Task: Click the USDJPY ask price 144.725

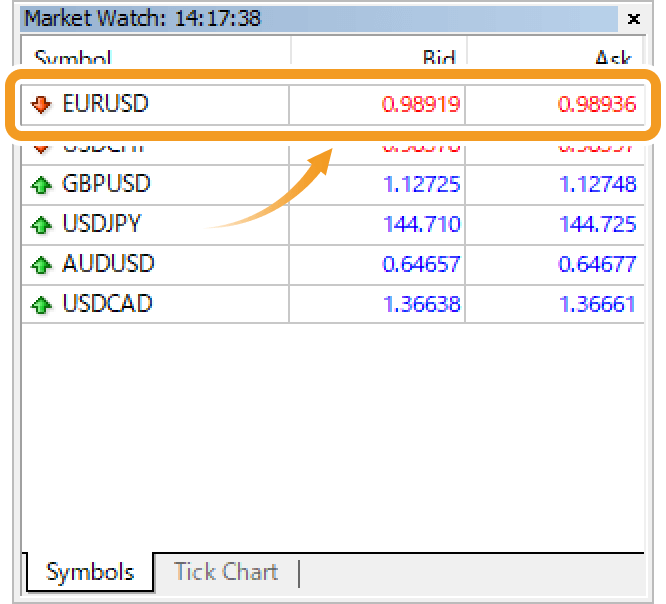Action: [597, 224]
